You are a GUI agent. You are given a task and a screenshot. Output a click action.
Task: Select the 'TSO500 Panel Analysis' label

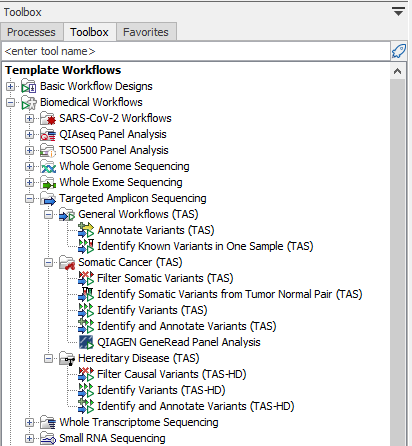(114, 150)
